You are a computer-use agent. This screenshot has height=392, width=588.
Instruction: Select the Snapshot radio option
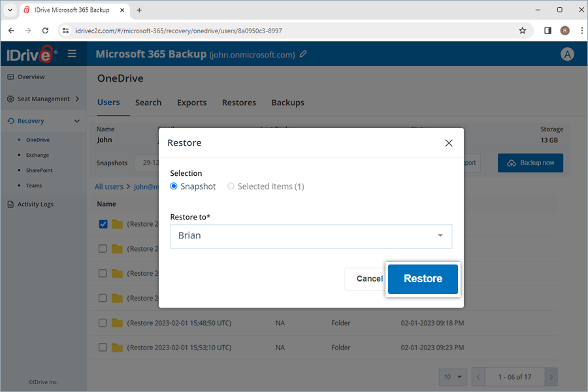tap(174, 186)
